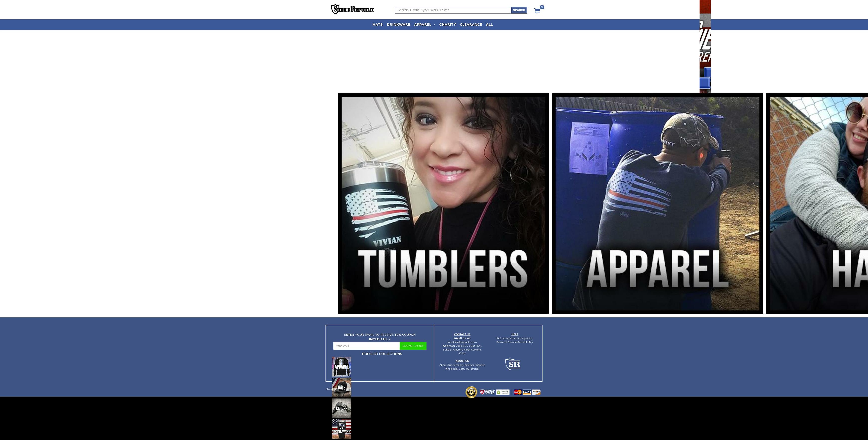Click the HELP heading
The height and width of the screenshot is (440, 868).
click(515, 335)
